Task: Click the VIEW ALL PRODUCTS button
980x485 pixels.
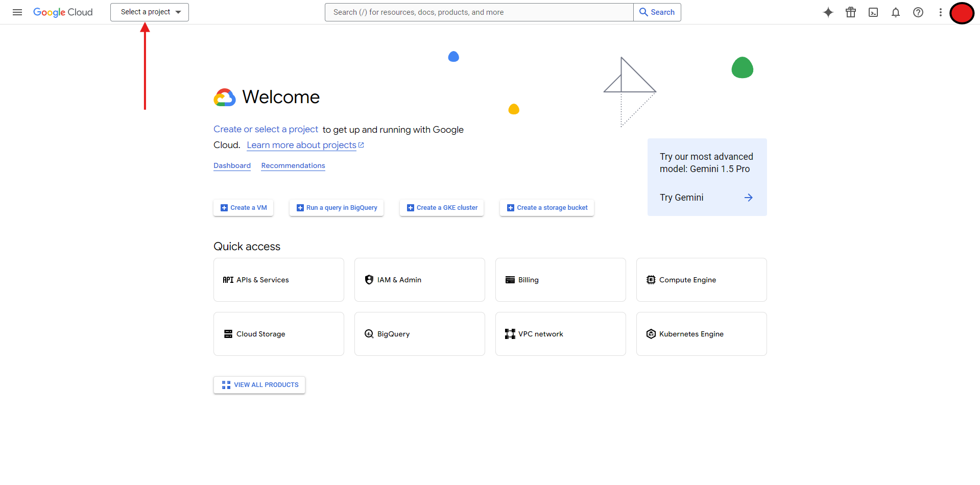Action: [259, 385]
